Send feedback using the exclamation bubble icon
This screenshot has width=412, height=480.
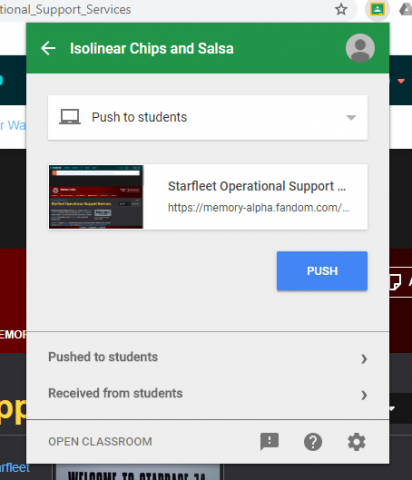[269, 442]
